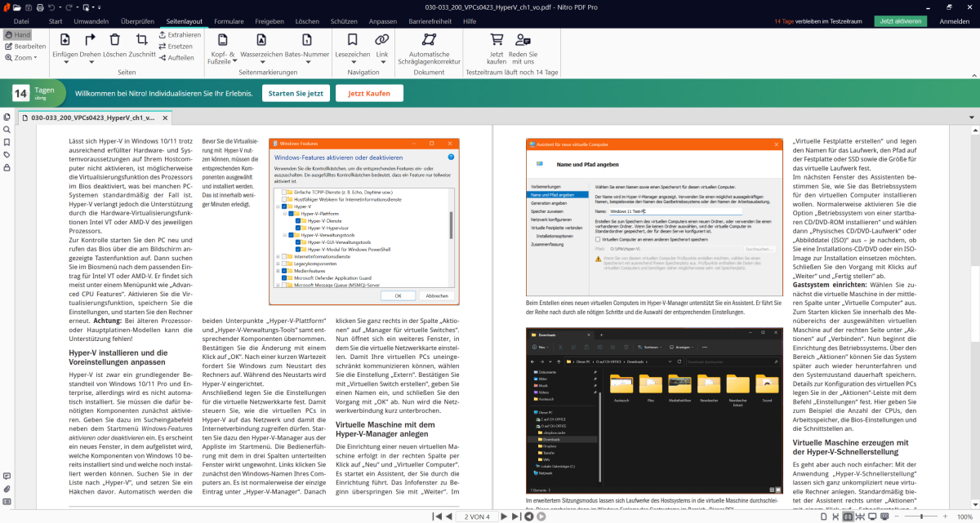This screenshot has width=980, height=523.
Task: Switch to the Schützen ribbon tab
Action: pos(345,21)
